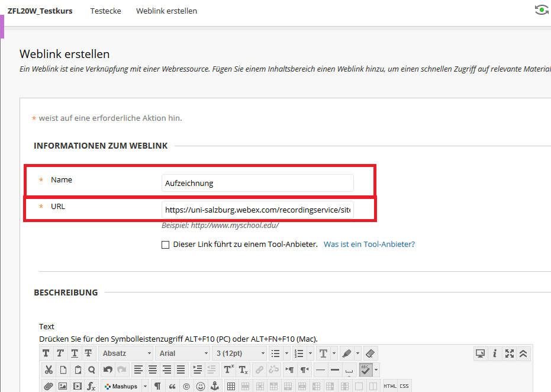Attach file with paperclip icon
Viewport: 551px width, 392px height.
49,387
